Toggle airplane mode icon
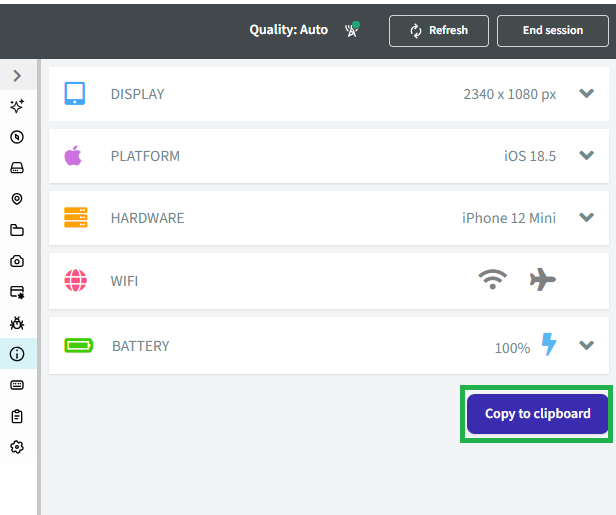The image size is (616, 515). [x=542, y=280]
